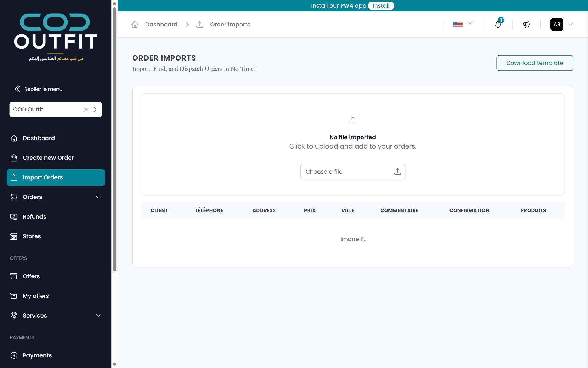
Task: Open language dropdown chevron
Action: pyautogui.click(x=470, y=23)
